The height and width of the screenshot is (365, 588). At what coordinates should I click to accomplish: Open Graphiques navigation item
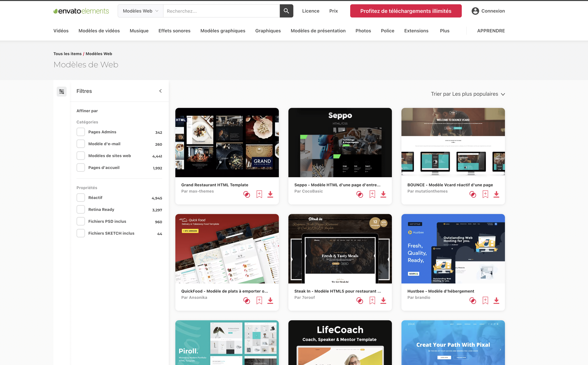click(268, 31)
